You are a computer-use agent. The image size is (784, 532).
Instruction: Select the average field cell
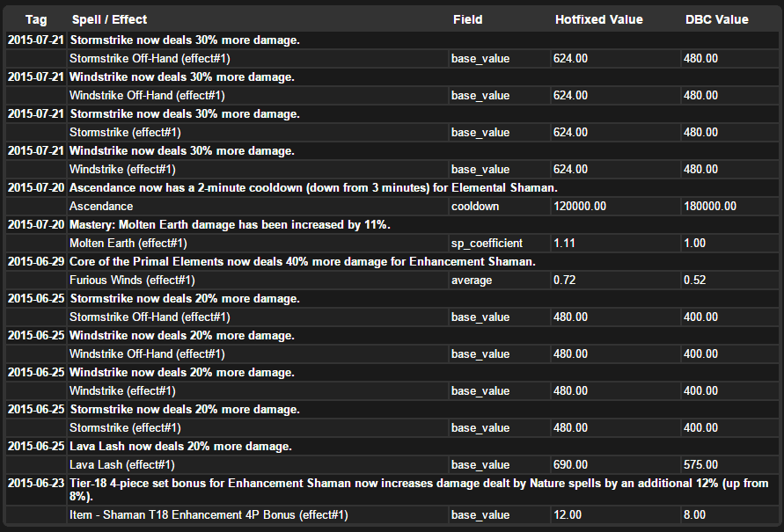coord(472,281)
